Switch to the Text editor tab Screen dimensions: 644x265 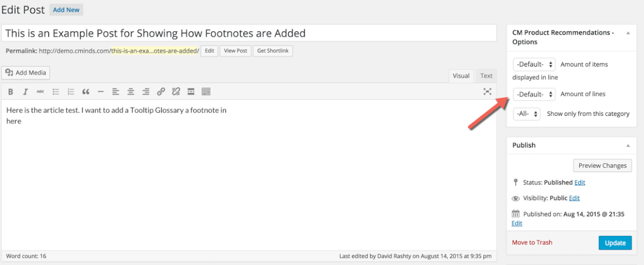click(486, 76)
